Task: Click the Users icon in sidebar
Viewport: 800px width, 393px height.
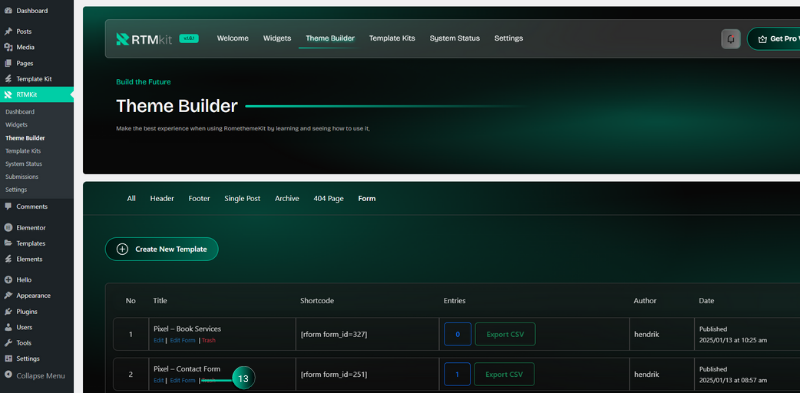Action: pyautogui.click(x=8, y=327)
